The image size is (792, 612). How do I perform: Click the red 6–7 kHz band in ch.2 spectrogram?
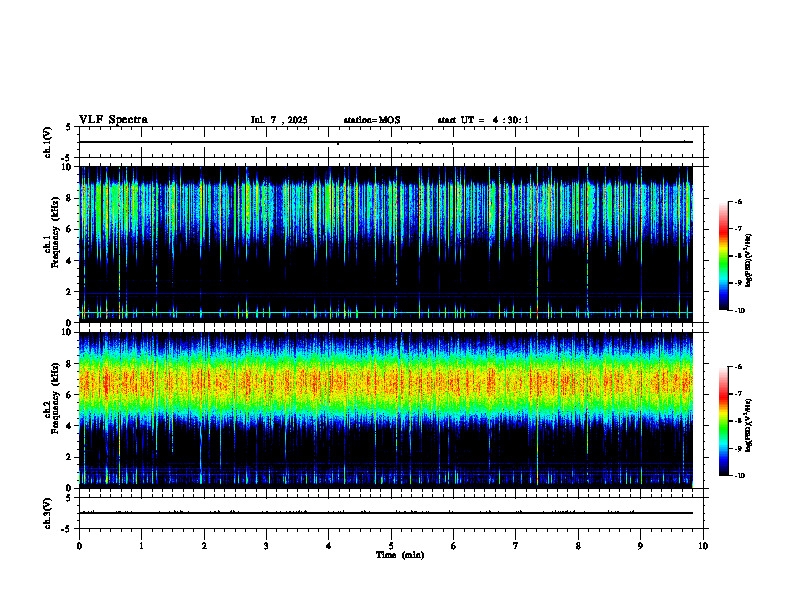386,382
